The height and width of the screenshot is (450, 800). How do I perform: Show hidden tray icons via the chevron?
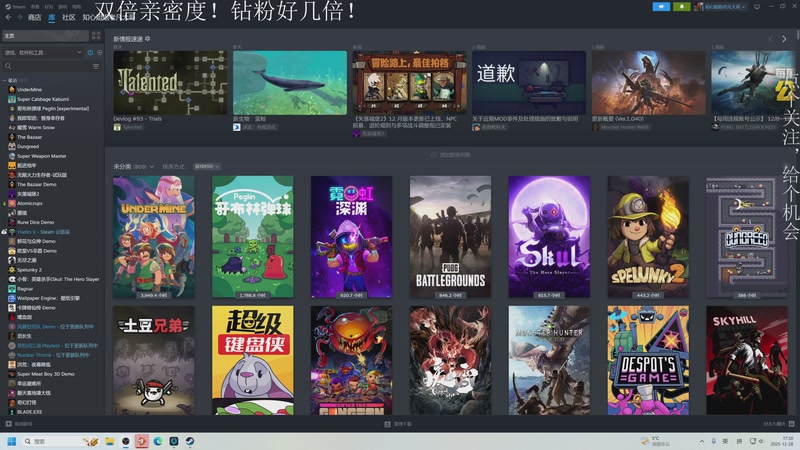[x=702, y=441]
